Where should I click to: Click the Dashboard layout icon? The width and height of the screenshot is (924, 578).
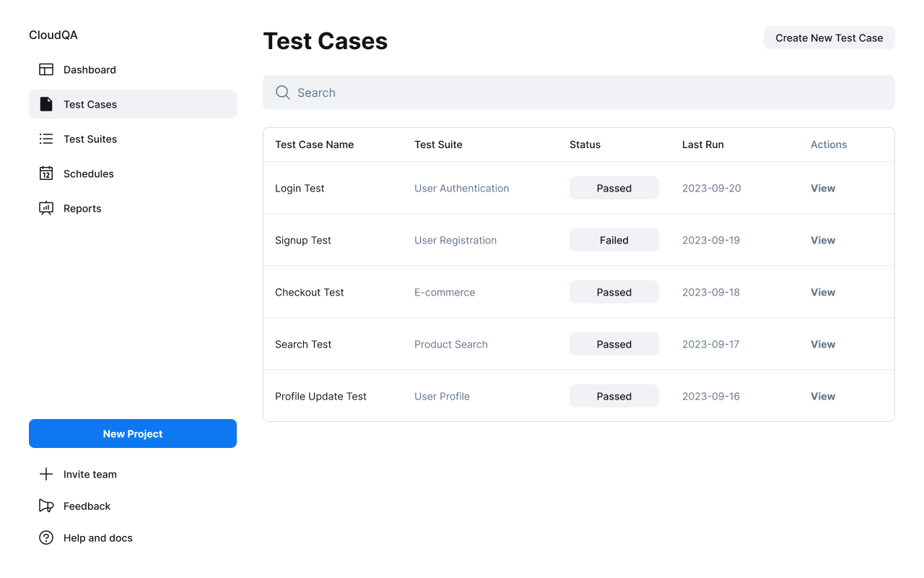pyautogui.click(x=46, y=69)
